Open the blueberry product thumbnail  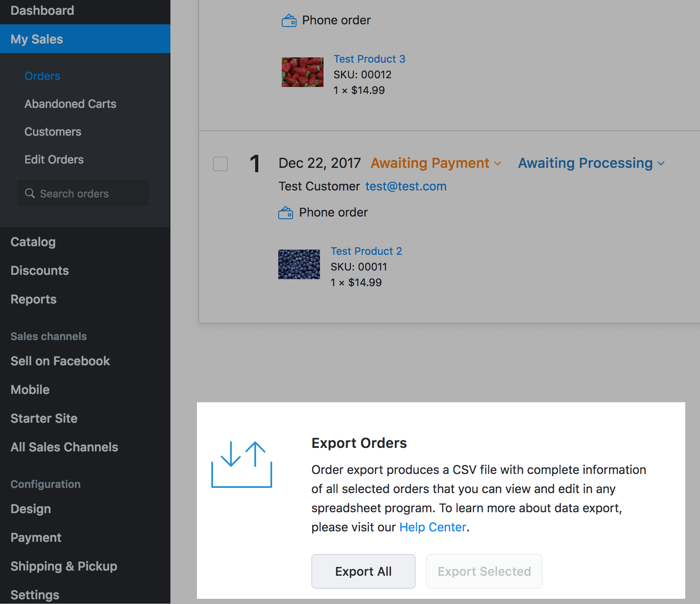(x=299, y=264)
